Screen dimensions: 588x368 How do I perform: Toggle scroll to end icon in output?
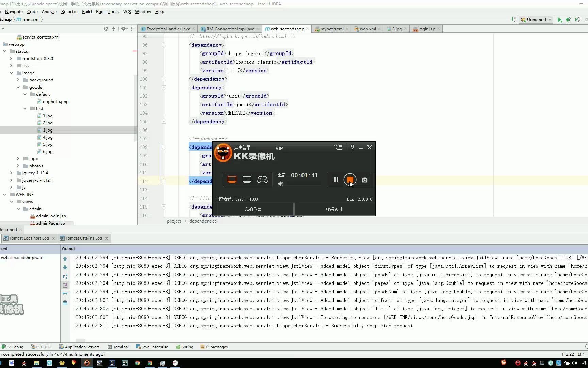(x=65, y=285)
